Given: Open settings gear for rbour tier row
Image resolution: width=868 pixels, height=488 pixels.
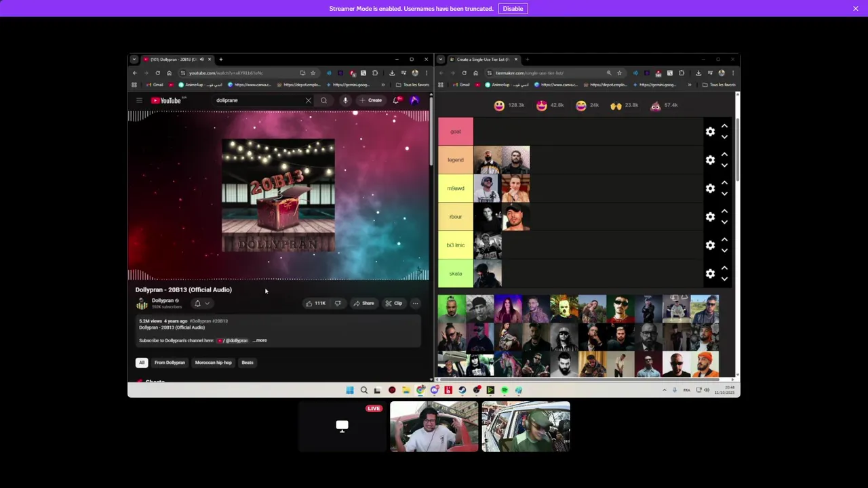Looking at the screenshot, I should (710, 217).
